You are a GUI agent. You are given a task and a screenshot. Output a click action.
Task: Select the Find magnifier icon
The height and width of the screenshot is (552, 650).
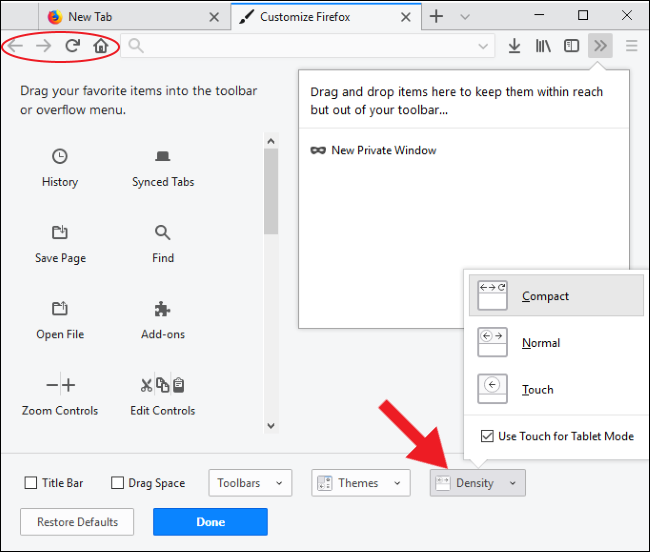point(162,232)
